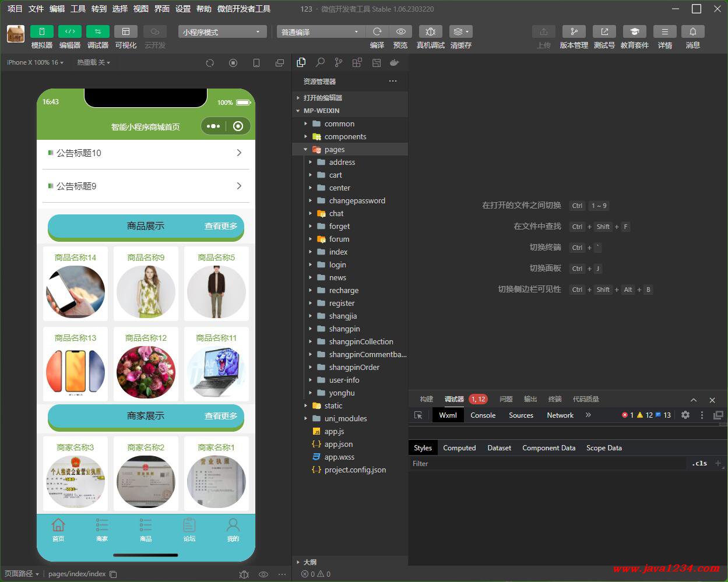Copy the page path pages/index/index icon
The image size is (728, 582).
point(113,574)
